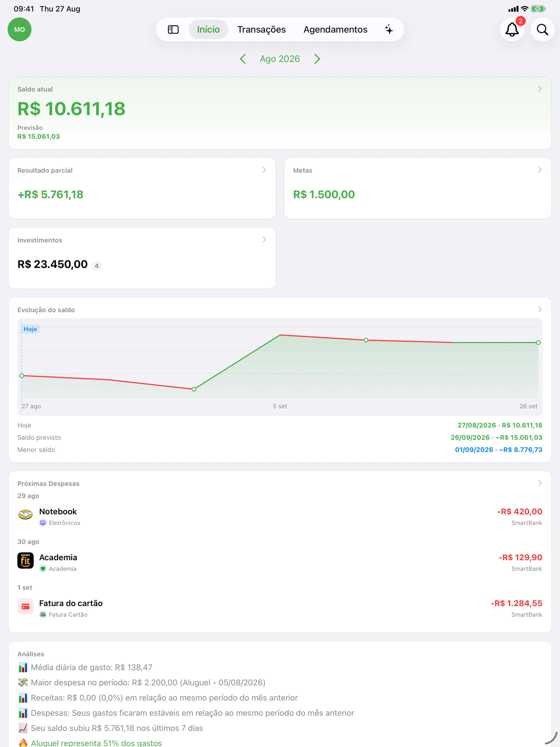Select lowest balance point on chart
Screen dimensions: 560x747
(x=194, y=389)
